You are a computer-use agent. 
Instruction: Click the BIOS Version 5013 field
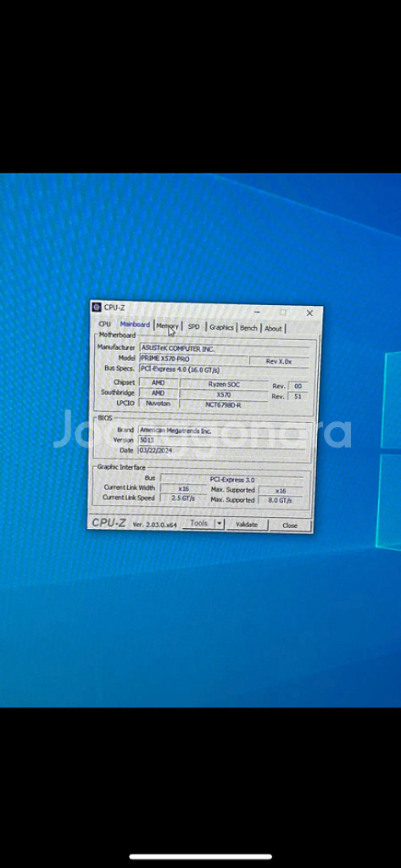pos(221,441)
